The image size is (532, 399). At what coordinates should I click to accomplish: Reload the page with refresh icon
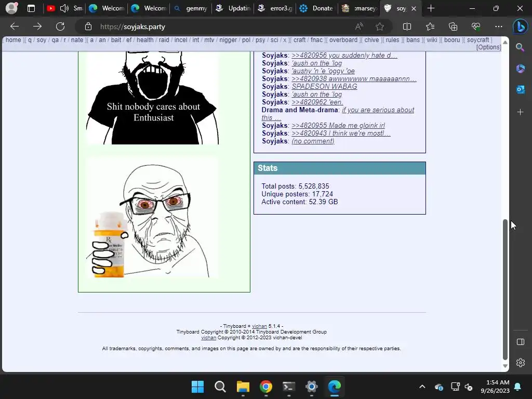(x=60, y=26)
